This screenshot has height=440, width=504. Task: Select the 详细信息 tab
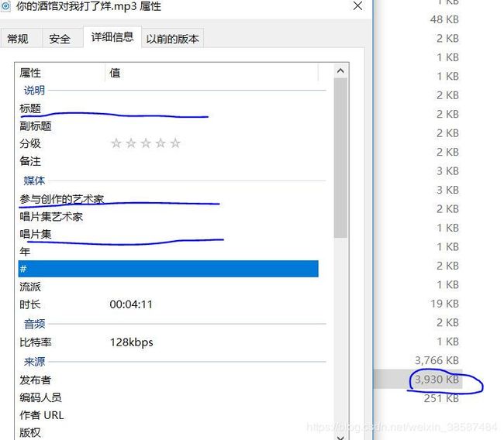[112, 37]
